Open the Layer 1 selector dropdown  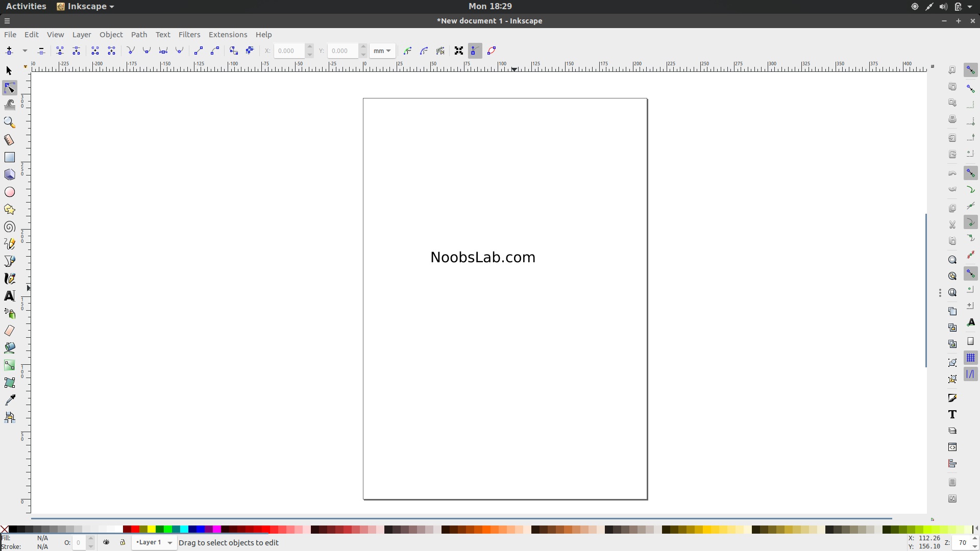coord(154,542)
